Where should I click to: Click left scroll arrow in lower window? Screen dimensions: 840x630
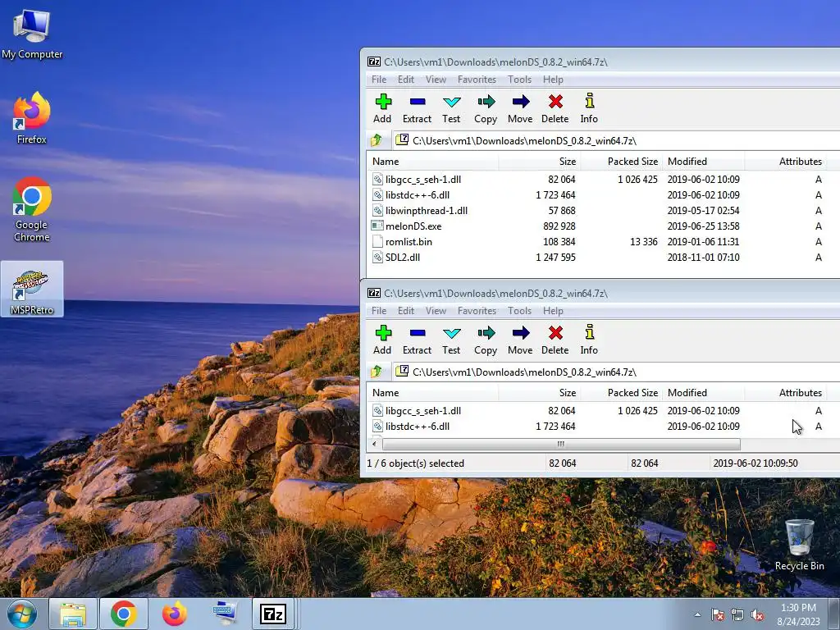coord(374,444)
